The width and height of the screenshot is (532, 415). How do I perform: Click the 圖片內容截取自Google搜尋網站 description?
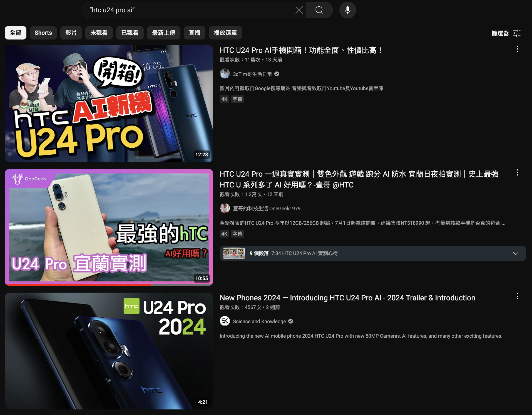[302, 88]
